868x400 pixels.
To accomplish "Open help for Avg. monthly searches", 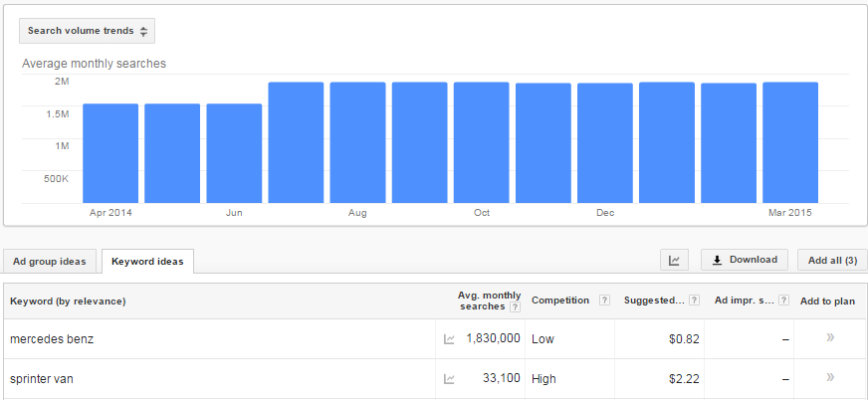I will (516, 307).
